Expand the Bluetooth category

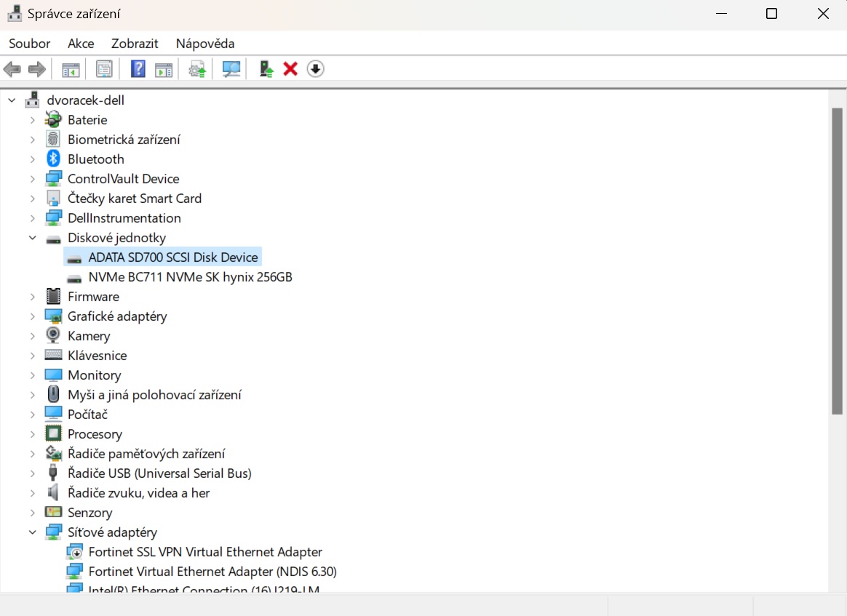[33, 159]
